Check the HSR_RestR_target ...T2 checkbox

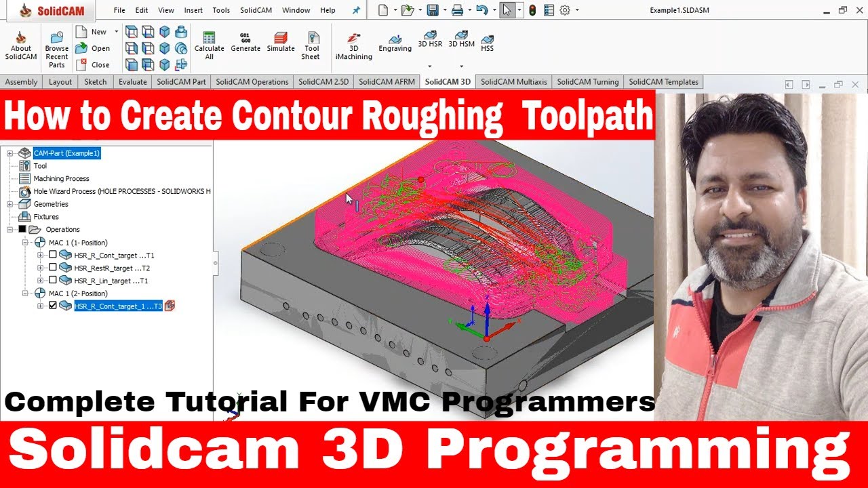pos(53,268)
